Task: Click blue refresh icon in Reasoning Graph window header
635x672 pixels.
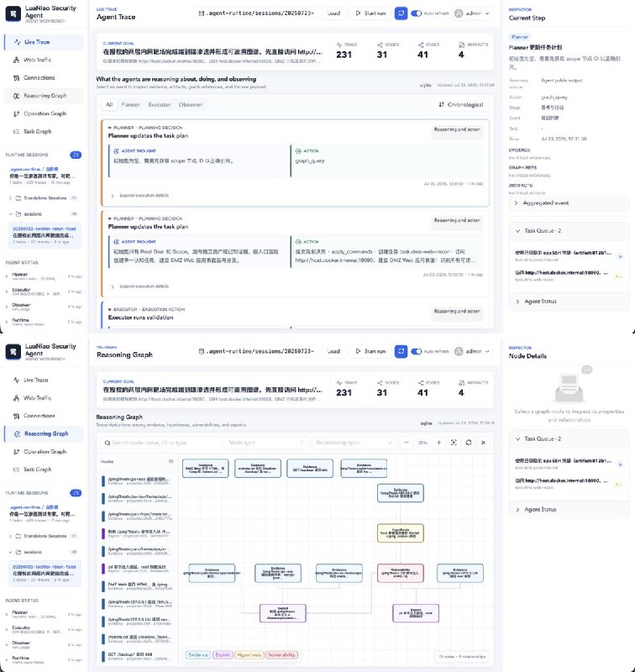Action: pyautogui.click(x=401, y=351)
